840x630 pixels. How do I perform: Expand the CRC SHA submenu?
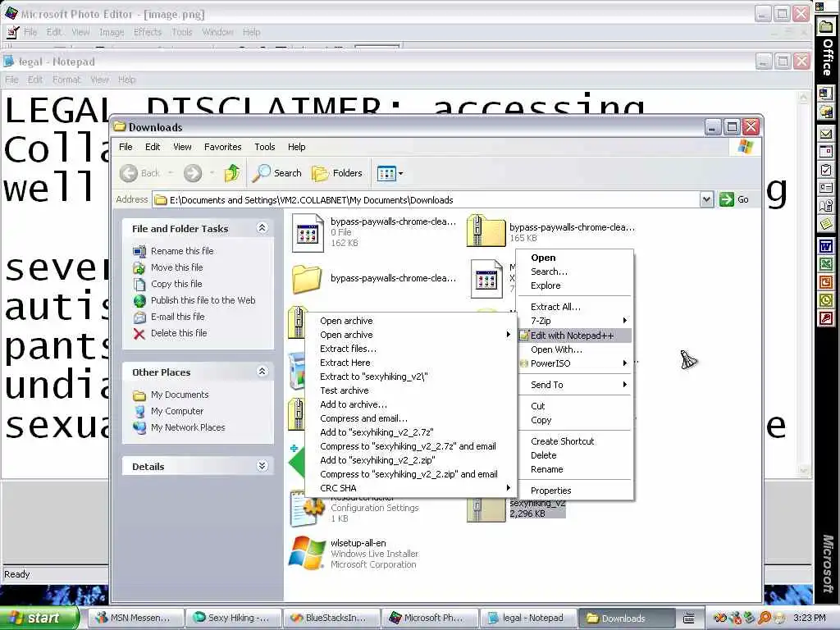410,488
